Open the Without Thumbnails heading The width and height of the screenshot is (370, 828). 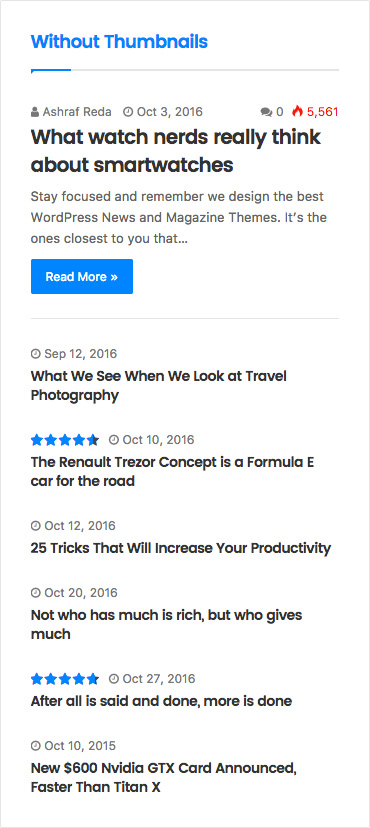(x=119, y=41)
